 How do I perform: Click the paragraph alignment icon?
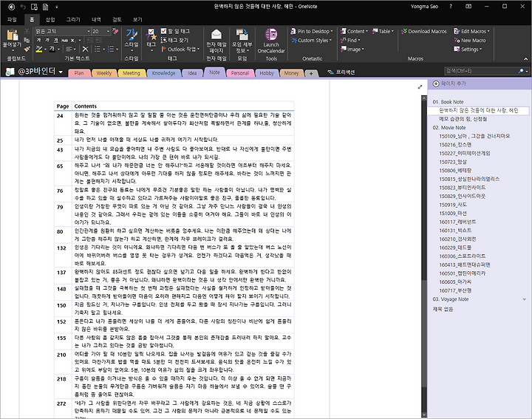pyautogui.click(x=69, y=50)
